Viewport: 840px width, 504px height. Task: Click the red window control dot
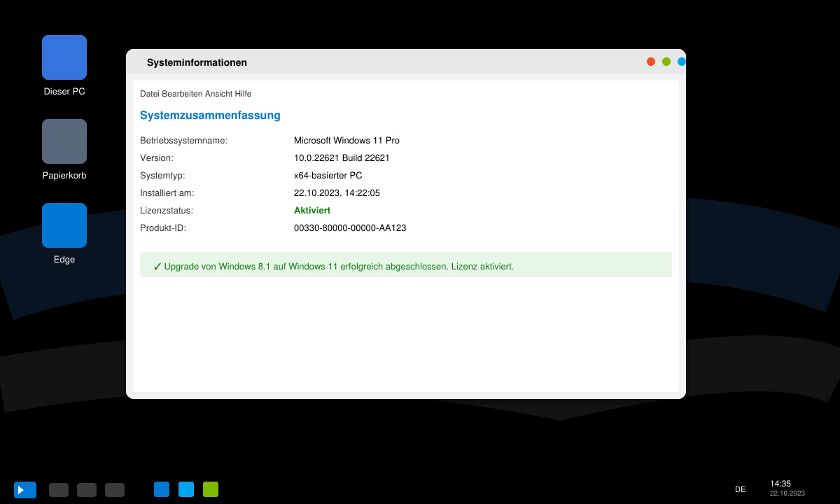pos(651,62)
